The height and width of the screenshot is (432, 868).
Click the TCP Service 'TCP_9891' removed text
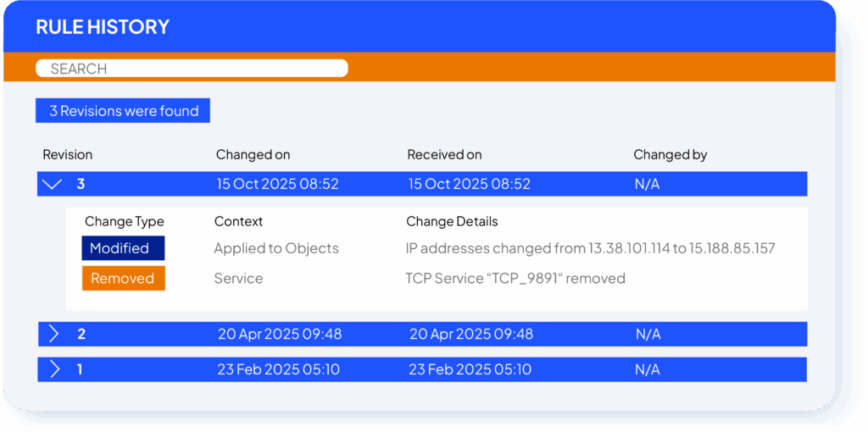coord(515,279)
